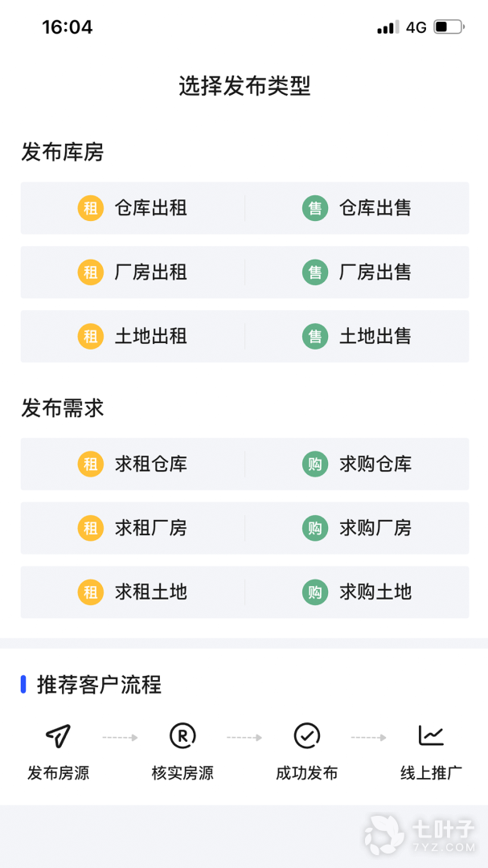Tap green 售 badge beside 土地出售

click(x=315, y=336)
